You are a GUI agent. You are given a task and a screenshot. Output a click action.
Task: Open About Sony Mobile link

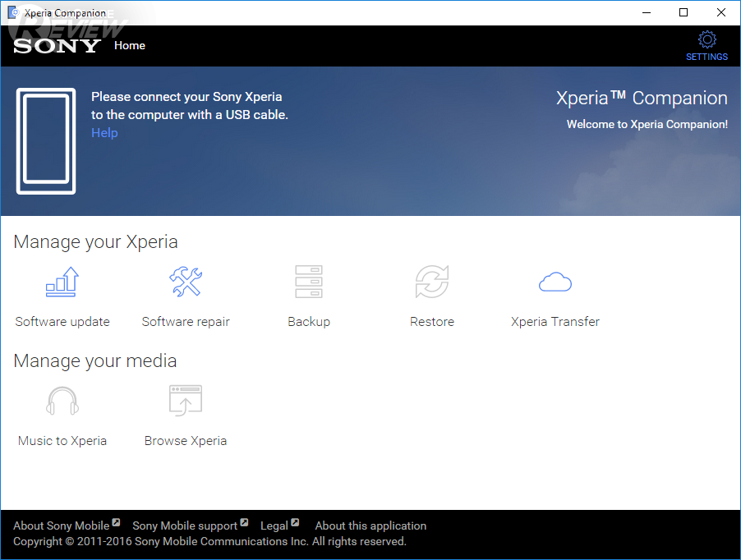click(x=62, y=526)
